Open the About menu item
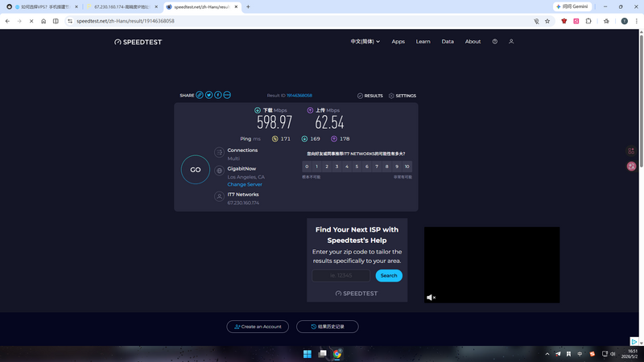 pos(473,42)
